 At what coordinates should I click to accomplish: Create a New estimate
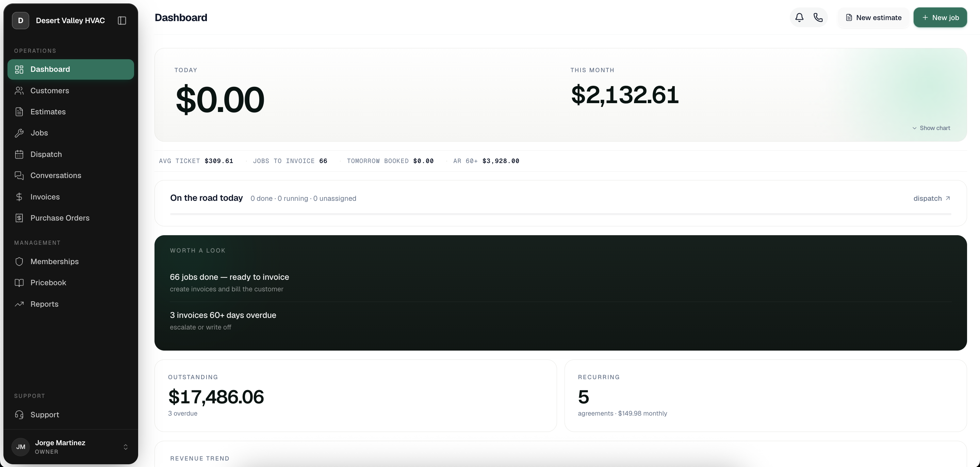[873, 17]
